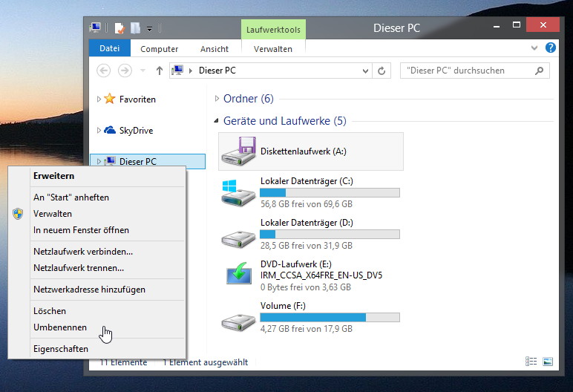Image resolution: width=573 pixels, height=392 pixels.
Task: Click the "Dieser PC" durchsuchen search field
Action: (475, 71)
